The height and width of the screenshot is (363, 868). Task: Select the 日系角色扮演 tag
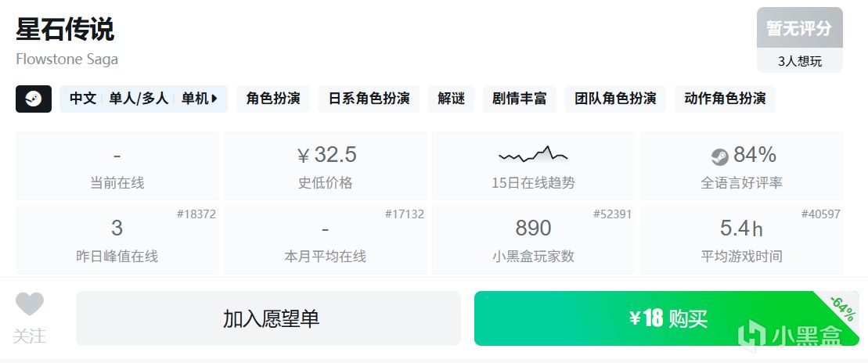pyautogui.click(x=369, y=99)
